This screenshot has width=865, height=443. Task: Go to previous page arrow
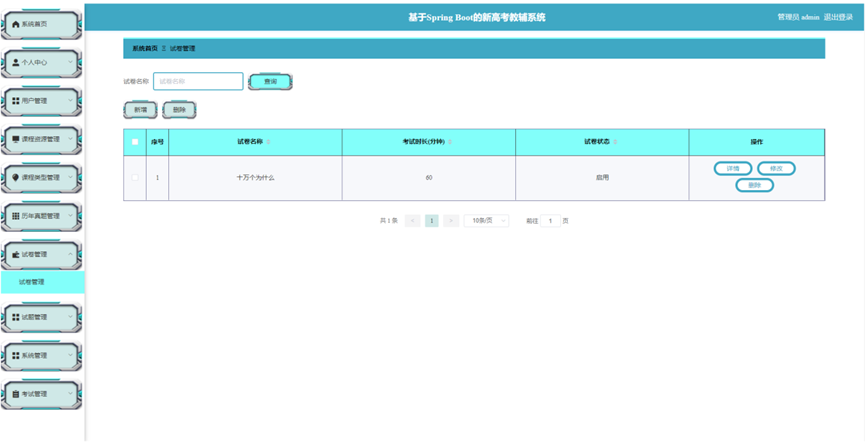click(413, 221)
